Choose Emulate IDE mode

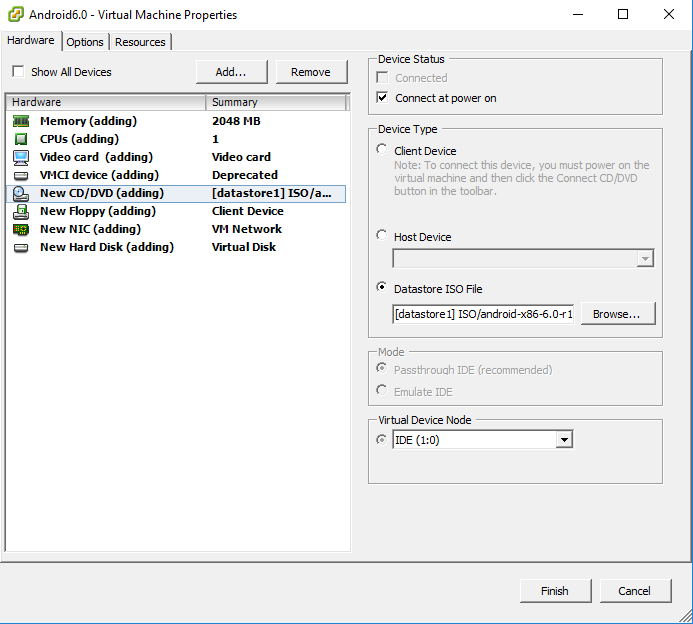click(381, 390)
